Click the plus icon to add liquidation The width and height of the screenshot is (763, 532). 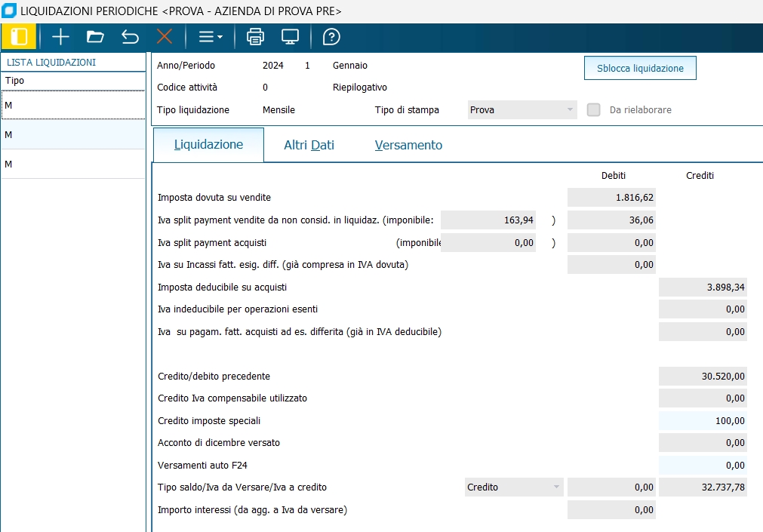[60, 36]
